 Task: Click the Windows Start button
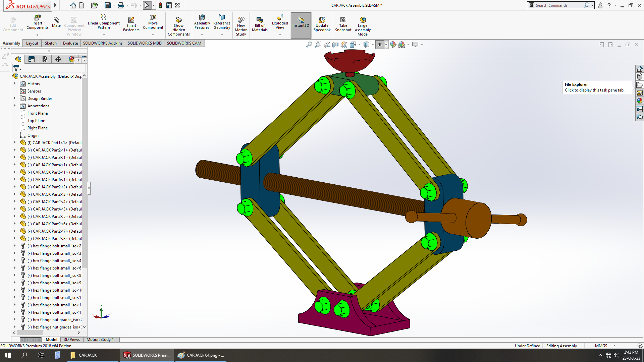[x=8, y=355]
